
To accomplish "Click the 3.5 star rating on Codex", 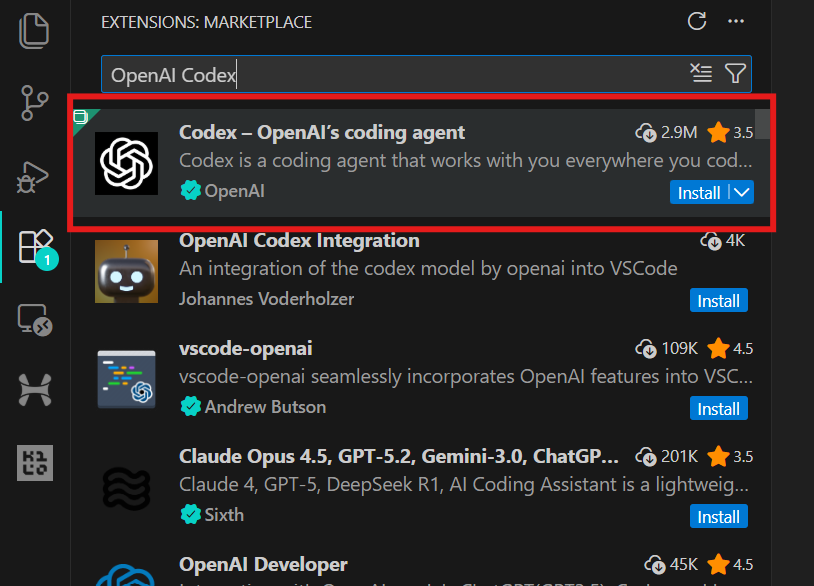I will (x=727, y=132).
